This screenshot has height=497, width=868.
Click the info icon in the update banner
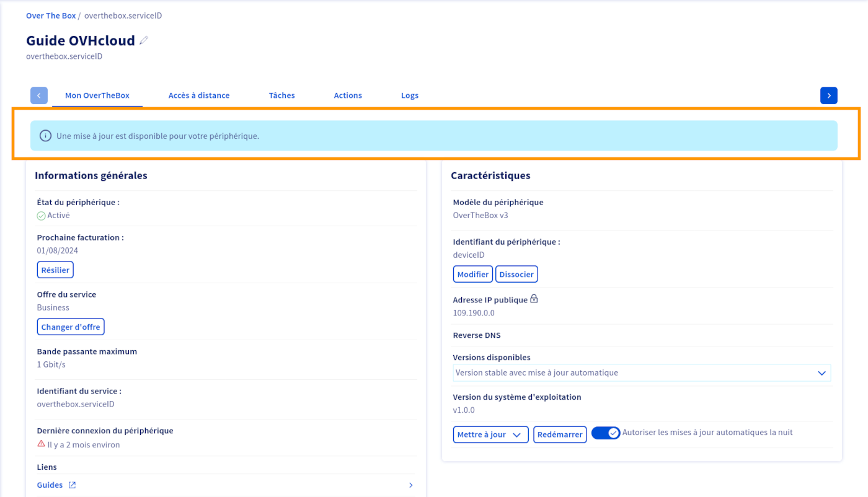point(45,136)
